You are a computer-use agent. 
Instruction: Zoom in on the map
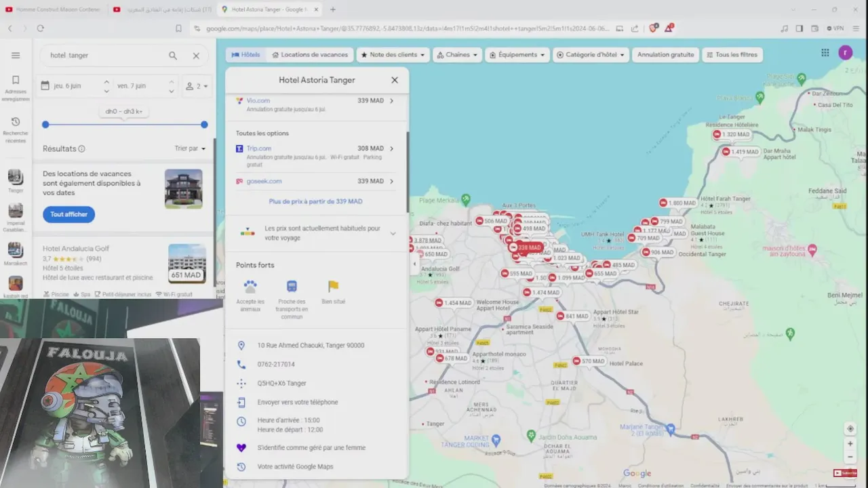pos(850,444)
